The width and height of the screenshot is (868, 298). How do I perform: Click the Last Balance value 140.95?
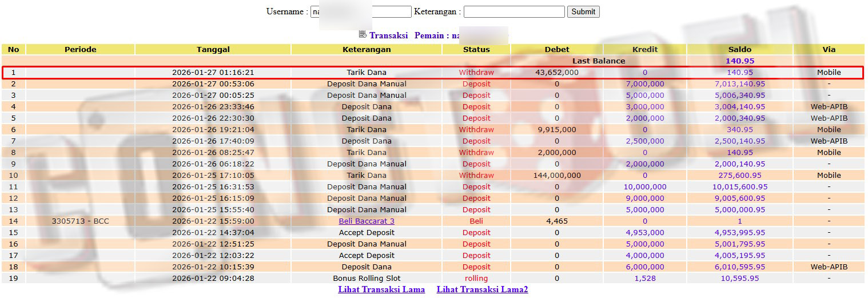coord(740,61)
